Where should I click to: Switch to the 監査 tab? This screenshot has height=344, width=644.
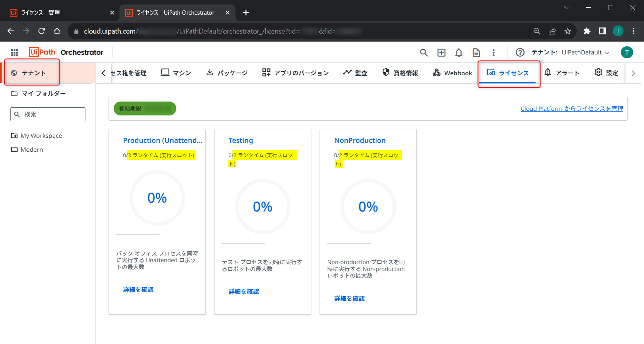(355, 73)
